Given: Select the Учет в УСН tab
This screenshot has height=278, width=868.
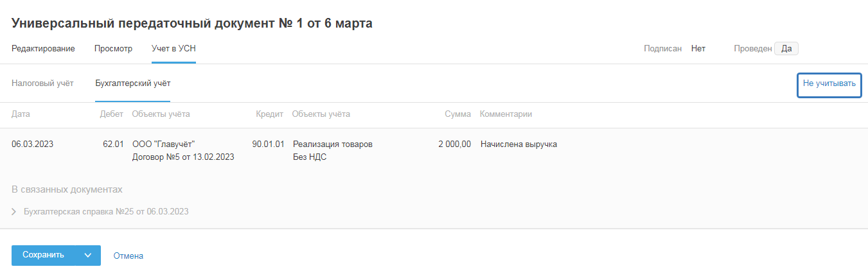Looking at the screenshot, I should click(x=173, y=49).
